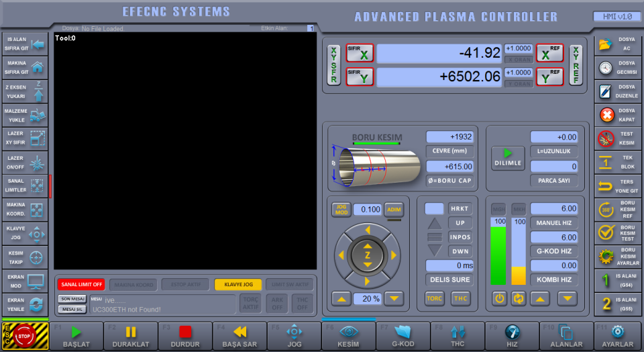Stop program with DURDUR
This screenshot has width=644, height=352.
point(185,337)
